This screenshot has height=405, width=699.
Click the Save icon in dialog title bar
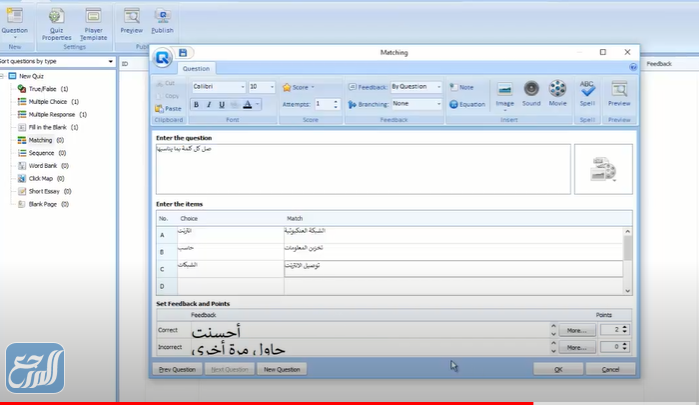click(x=183, y=52)
